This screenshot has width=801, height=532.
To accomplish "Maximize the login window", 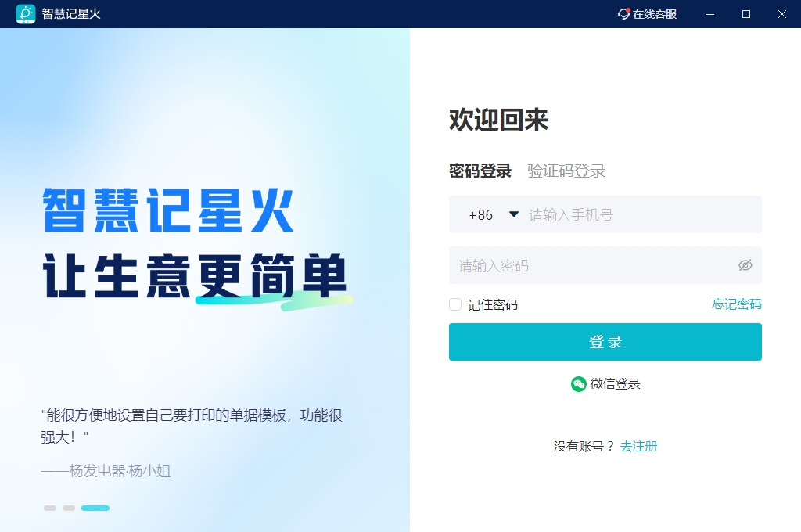I will point(745,14).
